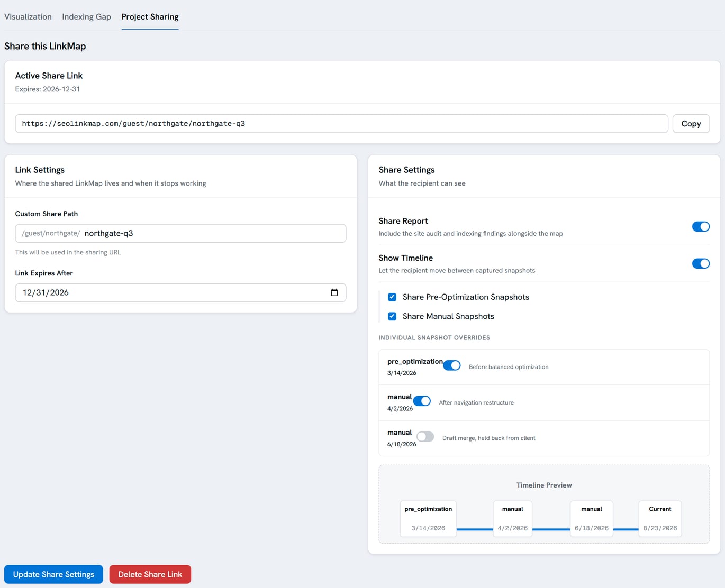Click 'This will be used in the sharing URL' hint
The height and width of the screenshot is (588, 725).
click(68, 252)
